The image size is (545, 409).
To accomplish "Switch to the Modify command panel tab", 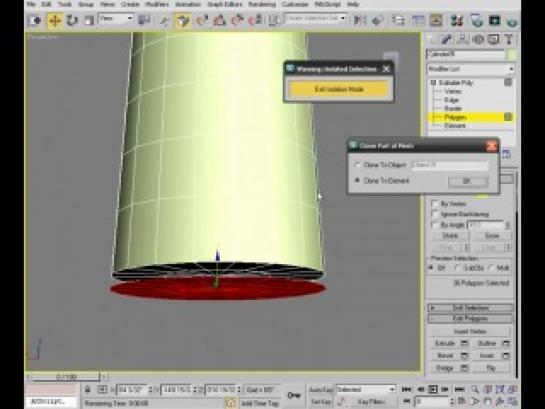I will click(x=446, y=40).
